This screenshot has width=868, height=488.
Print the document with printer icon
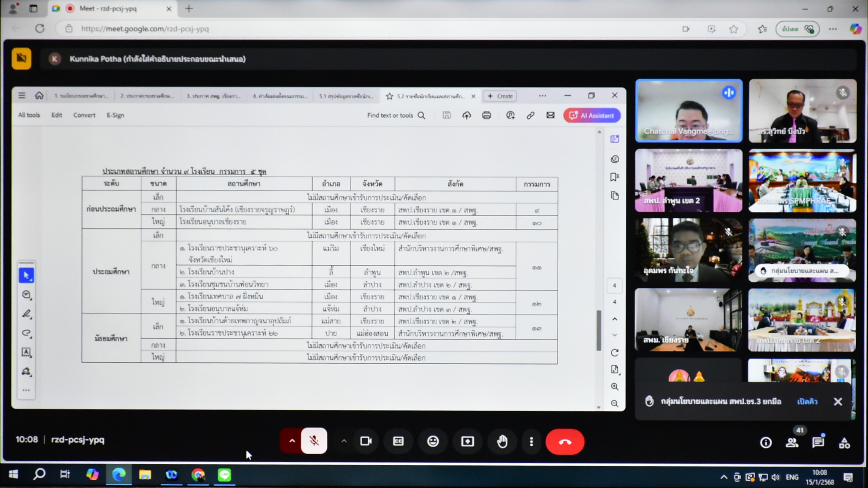click(486, 115)
